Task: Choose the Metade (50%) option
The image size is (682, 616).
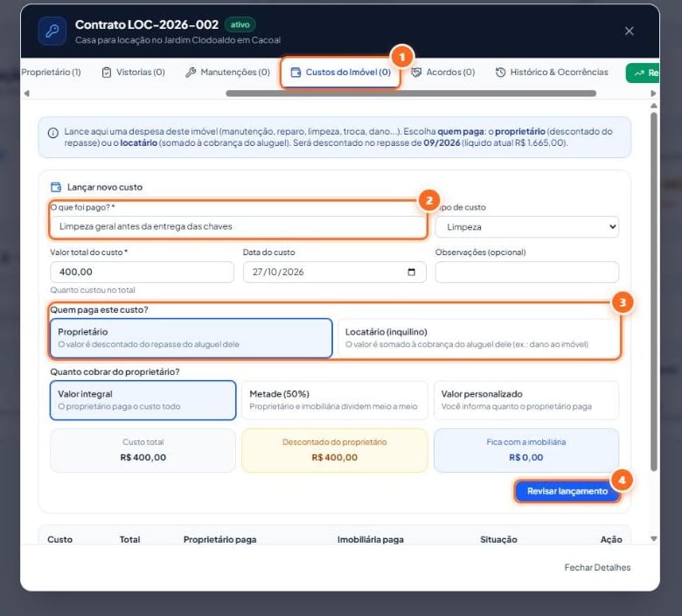Action: (x=334, y=400)
